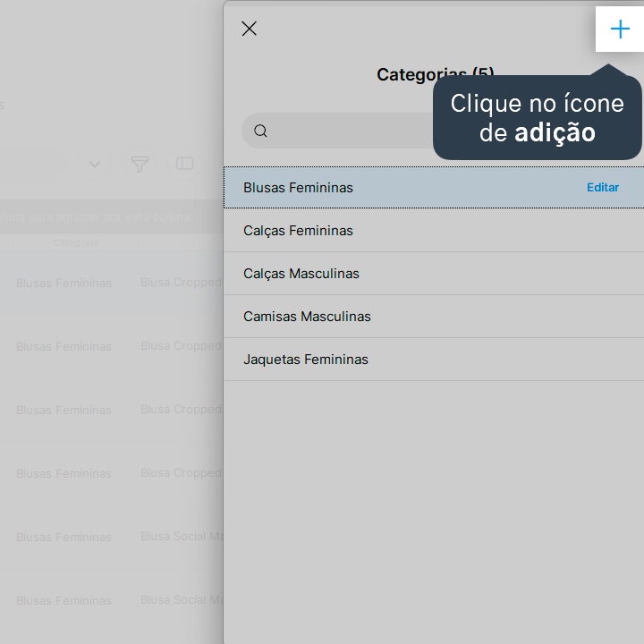Select Calças Femininas category

point(434,231)
